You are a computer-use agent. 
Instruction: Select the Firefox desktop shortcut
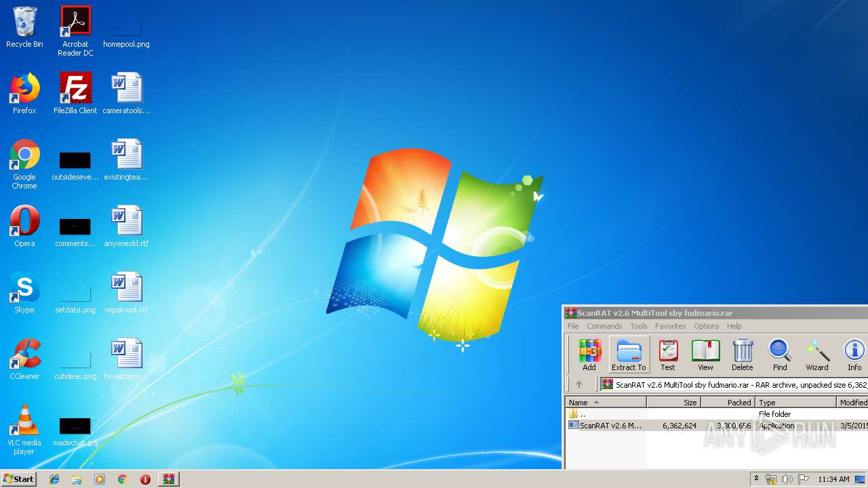tap(24, 94)
